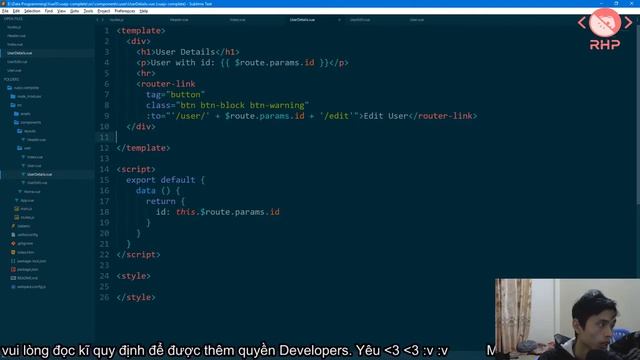The image size is (640, 360).
Task: Open the Project menu
Action: pyautogui.click(x=104, y=11)
